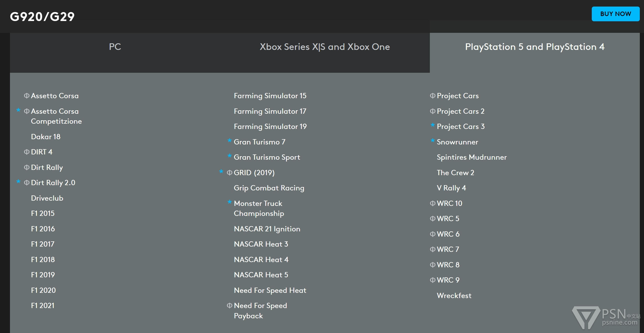Click NASCAR Heat 5 entry
Viewport: 644px width, 333px height.
(261, 275)
